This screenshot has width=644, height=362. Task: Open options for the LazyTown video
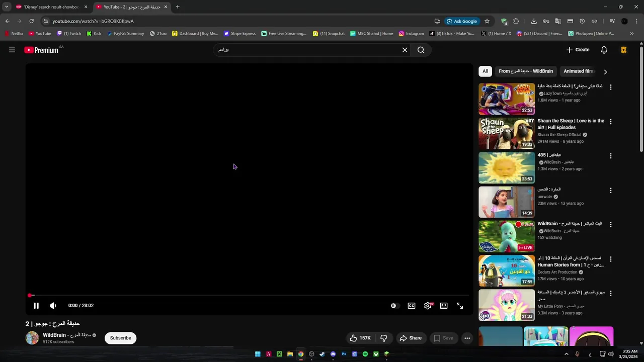[611, 87]
